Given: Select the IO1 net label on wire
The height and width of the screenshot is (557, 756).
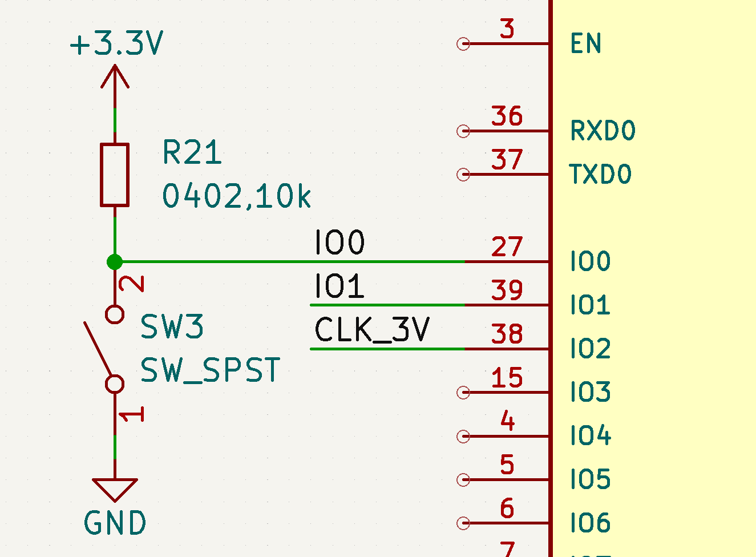Looking at the screenshot, I should point(339,286).
